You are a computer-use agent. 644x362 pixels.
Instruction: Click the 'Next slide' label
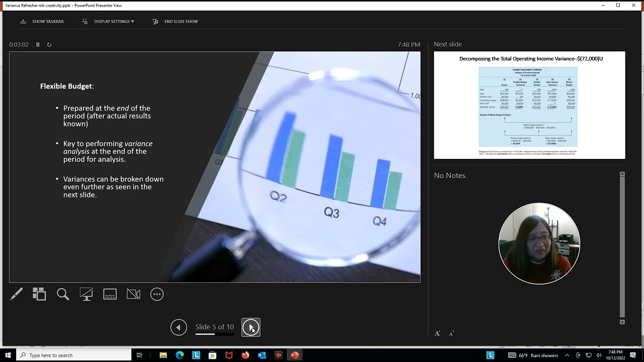[x=448, y=44]
